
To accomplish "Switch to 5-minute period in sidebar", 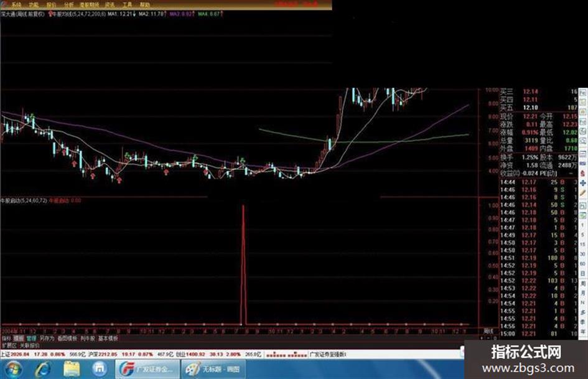I will (583, 235).
